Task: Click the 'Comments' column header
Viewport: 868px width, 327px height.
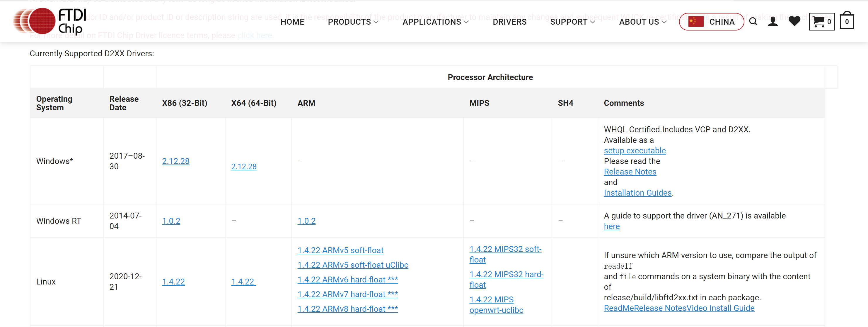Action: pos(623,103)
